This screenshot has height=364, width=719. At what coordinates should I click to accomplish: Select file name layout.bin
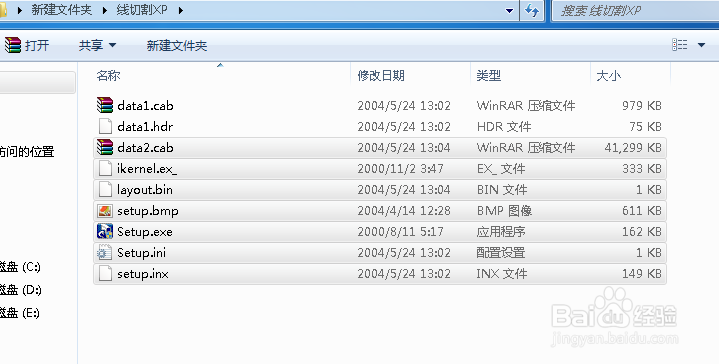145,190
